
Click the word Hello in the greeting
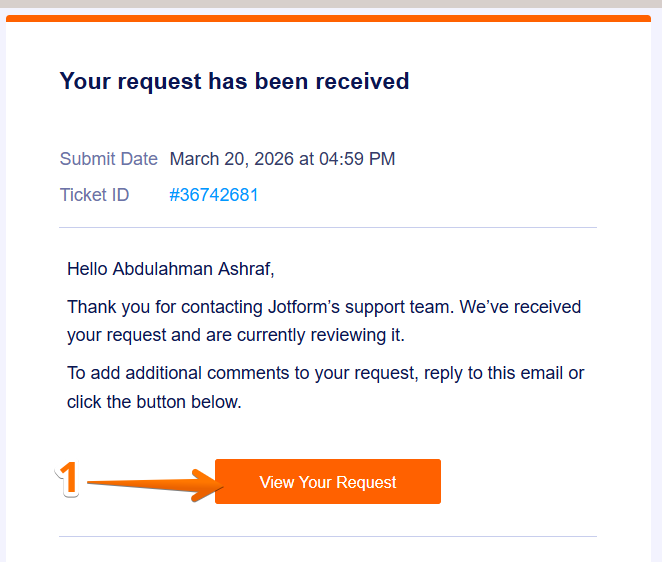pos(88,268)
